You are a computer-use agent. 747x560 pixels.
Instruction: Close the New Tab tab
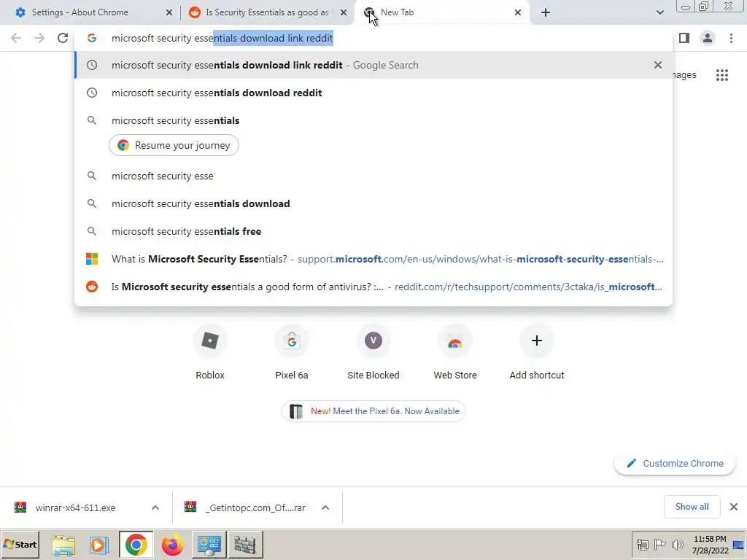coord(518,12)
